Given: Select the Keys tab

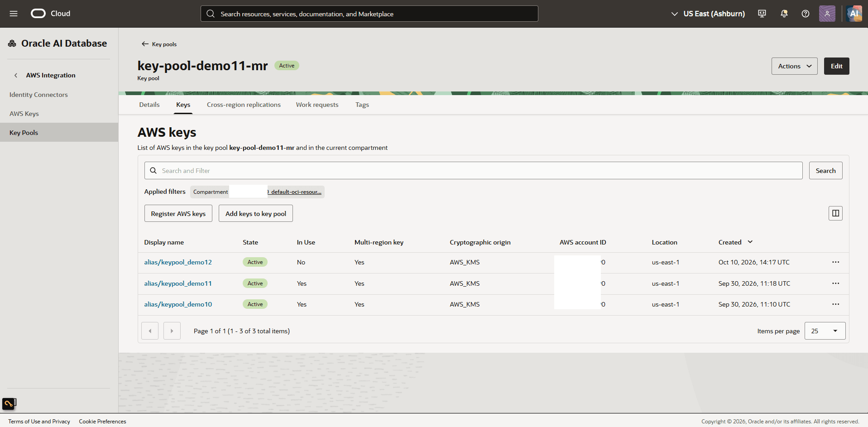Looking at the screenshot, I should click(183, 105).
